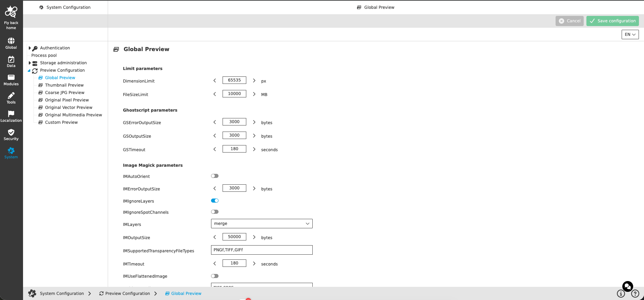Increase the FileSizeLimit value

tap(254, 94)
